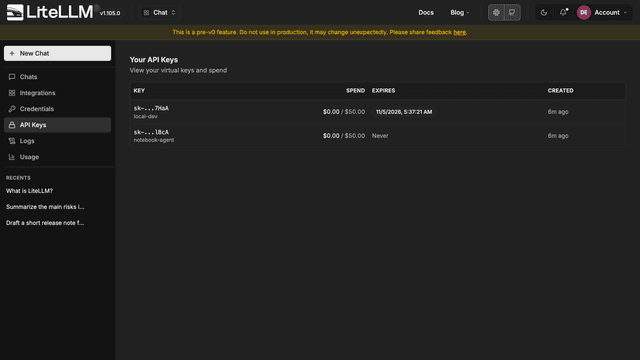Select API Keys in the sidebar
This screenshot has width=640, height=360.
[x=58, y=125]
